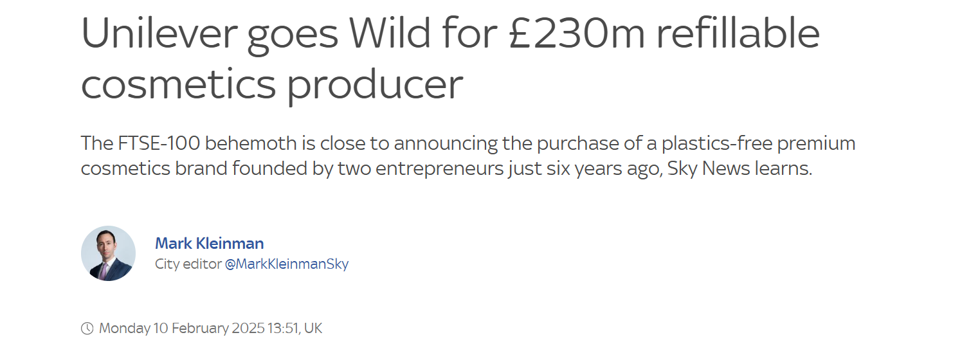Click "cosmetics brand" in the summary
This screenshot has height=344, width=980.
[153, 169]
